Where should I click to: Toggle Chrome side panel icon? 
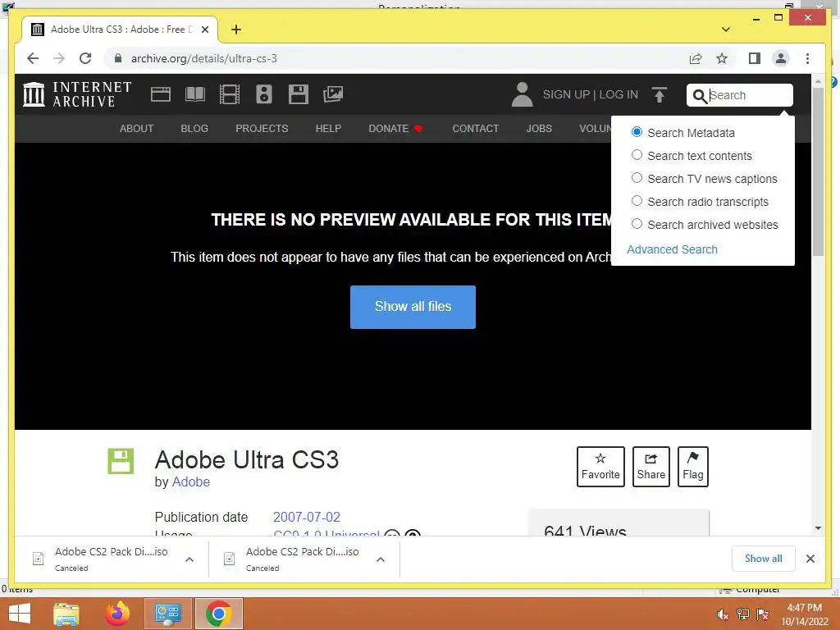coord(755,58)
